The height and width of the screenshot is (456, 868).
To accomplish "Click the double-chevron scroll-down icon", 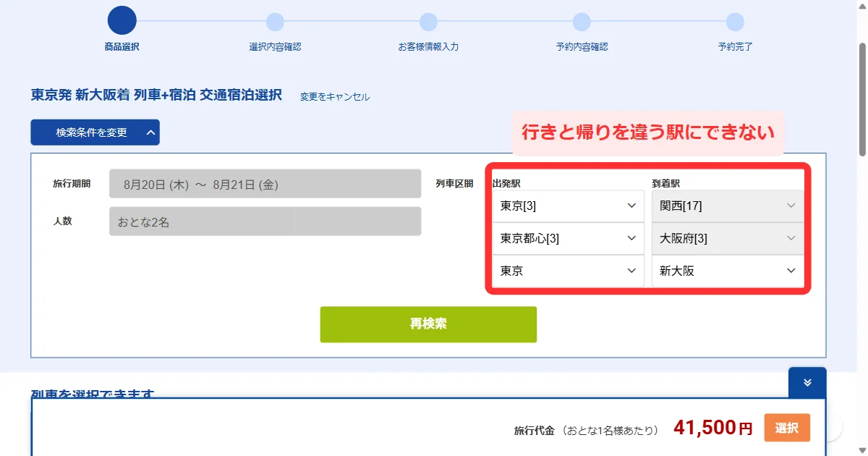I will (807, 383).
